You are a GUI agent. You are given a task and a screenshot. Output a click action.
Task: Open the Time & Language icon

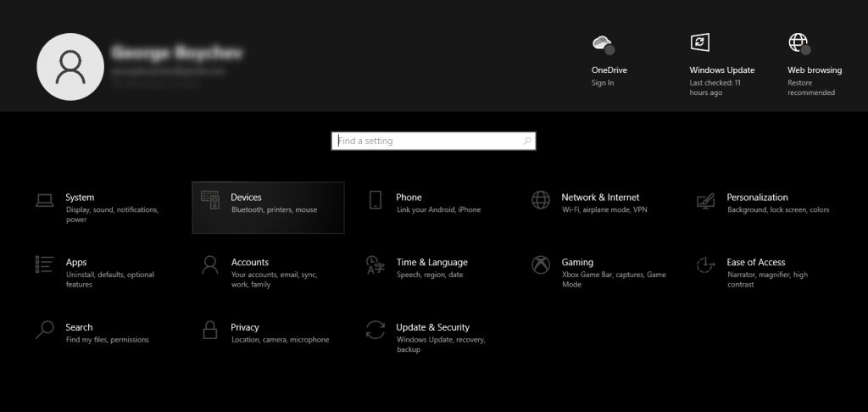coord(376,264)
